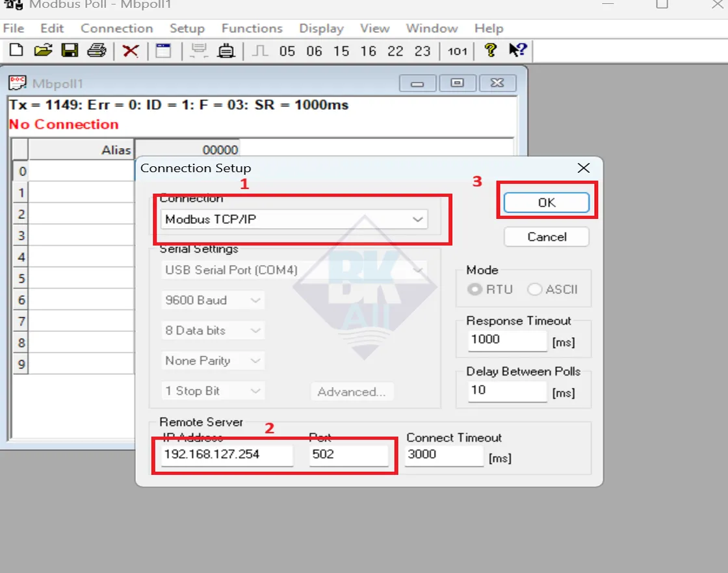Expand the 9600 Baud dropdown
Image resolution: width=728 pixels, height=573 pixels.
coord(213,300)
